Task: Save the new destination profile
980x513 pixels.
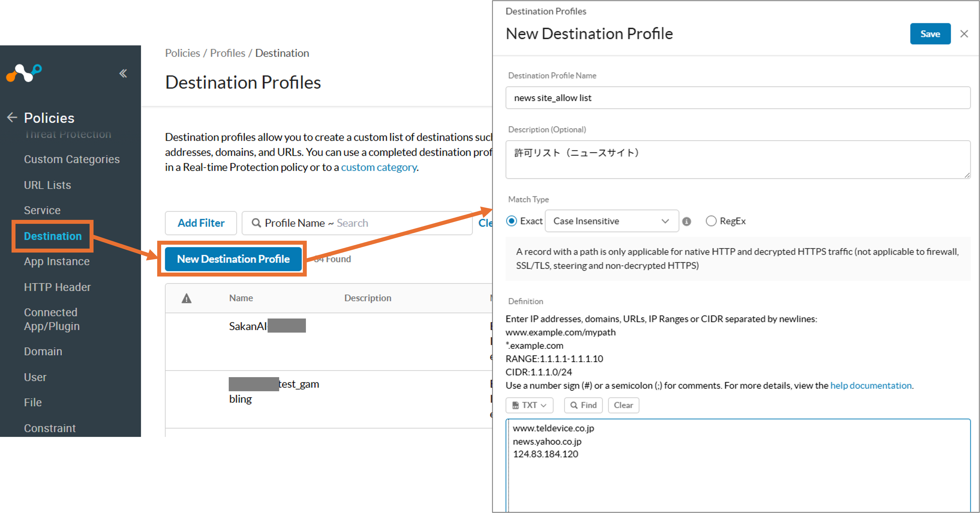Action: 930,34
